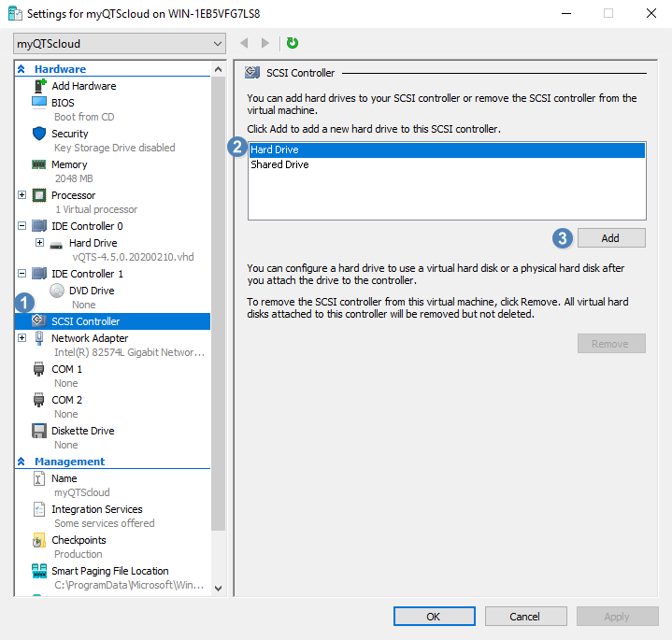Click the SCSI Controller icon in the tree
Screen dimensions: 672x640
[38, 320]
